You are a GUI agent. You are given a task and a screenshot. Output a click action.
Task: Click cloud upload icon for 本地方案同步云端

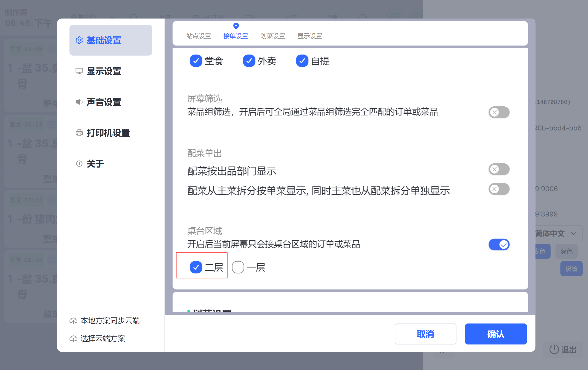[x=73, y=321]
